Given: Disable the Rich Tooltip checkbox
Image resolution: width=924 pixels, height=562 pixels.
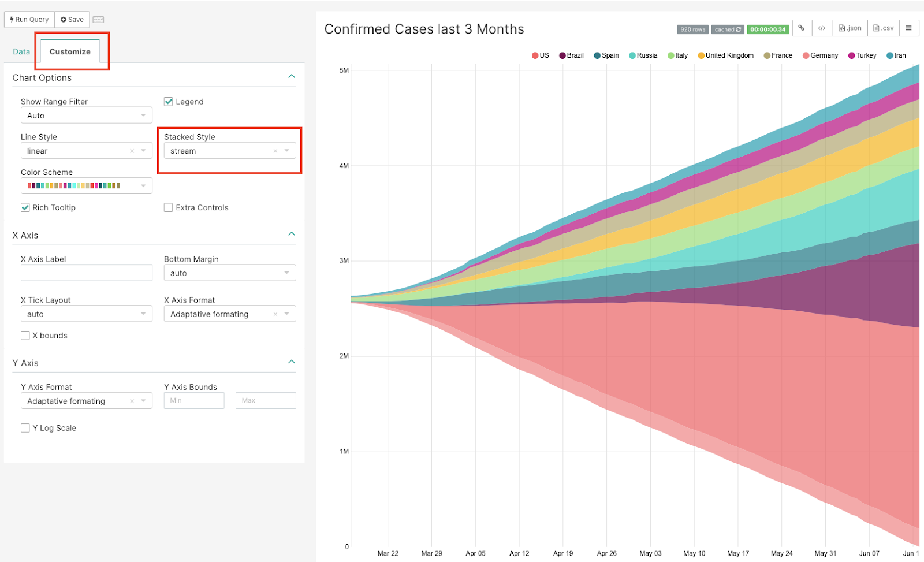Looking at the screenshot, I should (x=25, y=208).
